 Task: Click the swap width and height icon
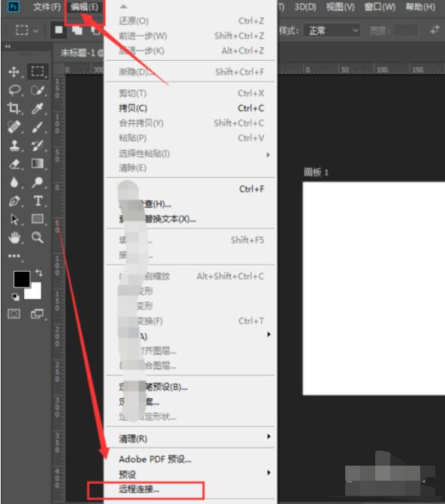[x=435, y=30]
